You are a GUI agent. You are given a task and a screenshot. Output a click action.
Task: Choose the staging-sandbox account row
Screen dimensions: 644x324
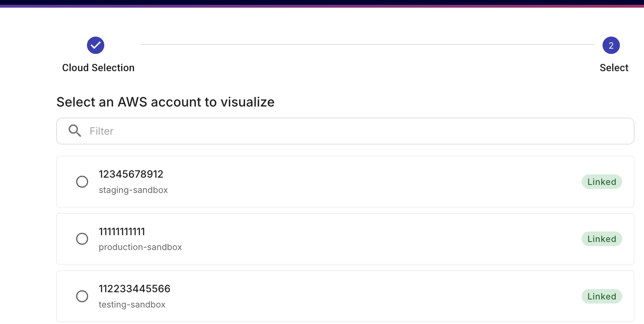click(x=322, y=182)
